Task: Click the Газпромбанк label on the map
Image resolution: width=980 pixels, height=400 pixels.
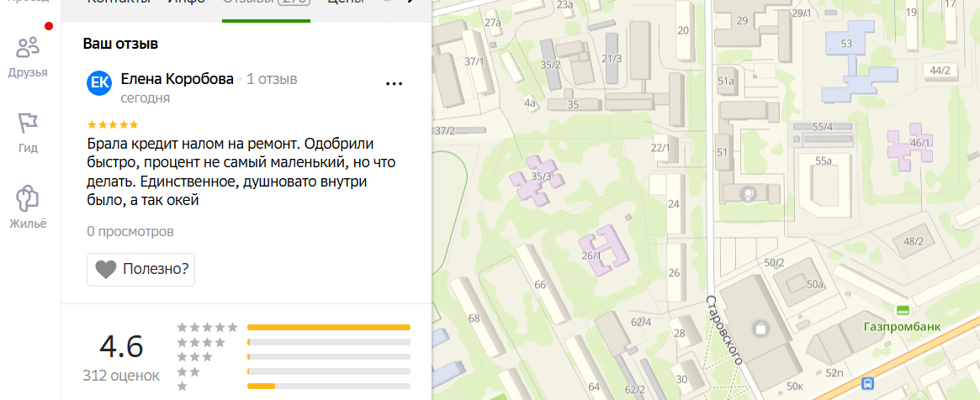Action: coord(902,326)
